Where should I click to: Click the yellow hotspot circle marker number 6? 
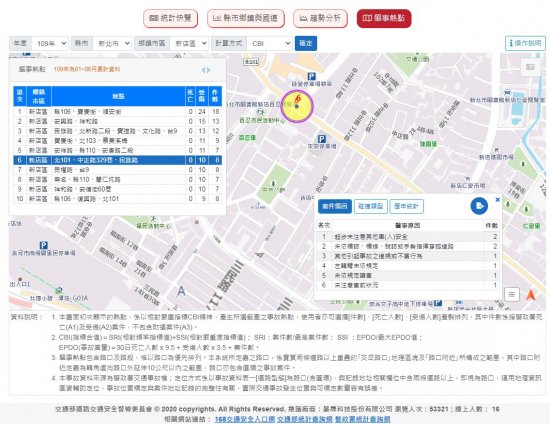pos(297,106)
